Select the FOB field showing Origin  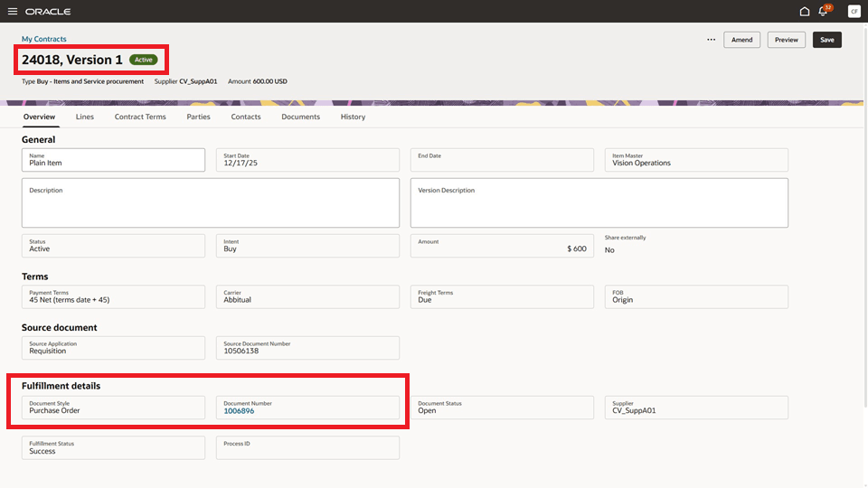(696, 297)
